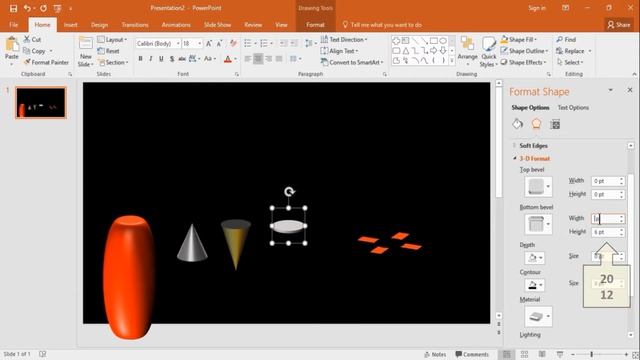Toggle text Shadow formatting

[172, 59]
